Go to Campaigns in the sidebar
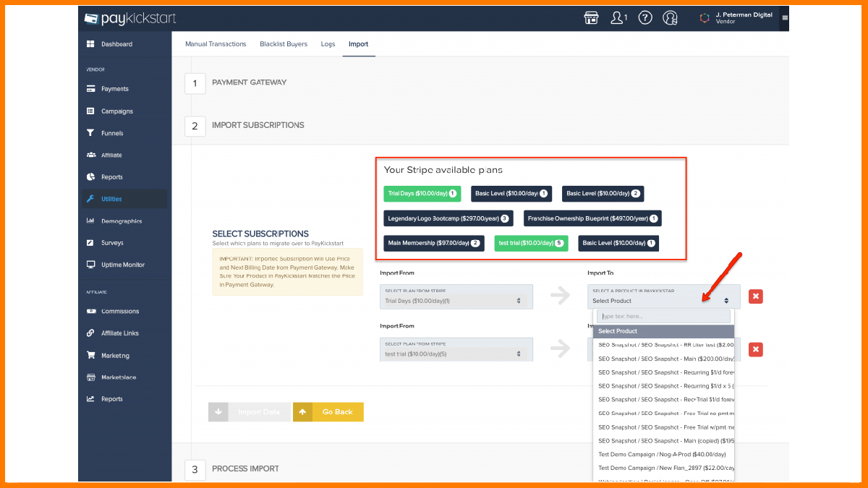Image resolution: width=868 pixels, height=488 pixels. click(116, 111)
